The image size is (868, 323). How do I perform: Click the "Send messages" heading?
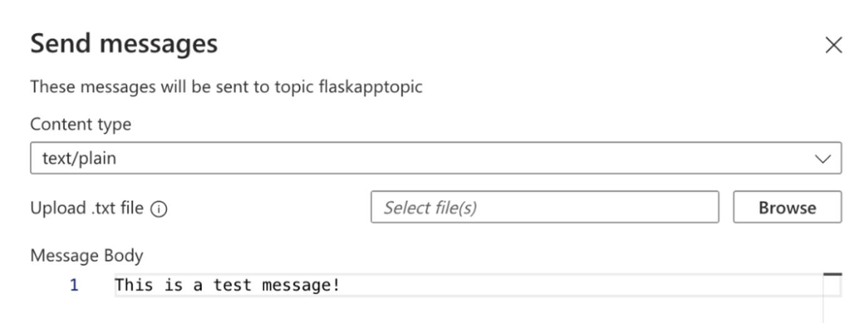[x=124, y=44]
